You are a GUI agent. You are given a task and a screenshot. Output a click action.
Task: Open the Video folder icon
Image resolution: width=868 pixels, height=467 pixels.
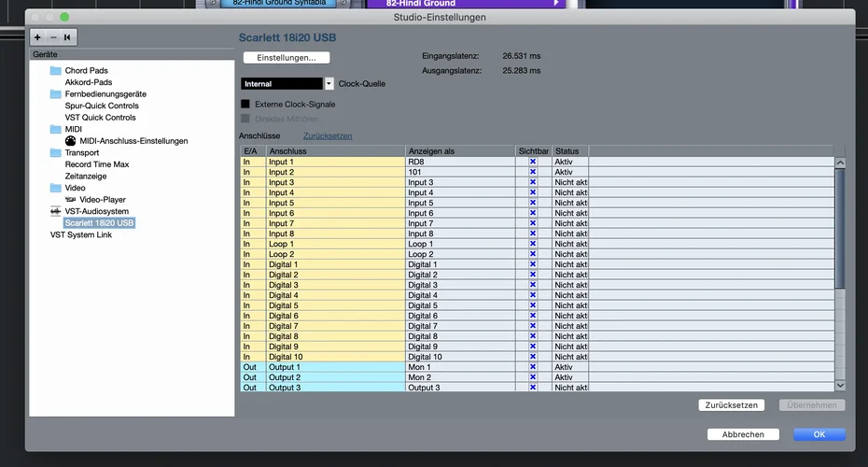pos(55,188)
